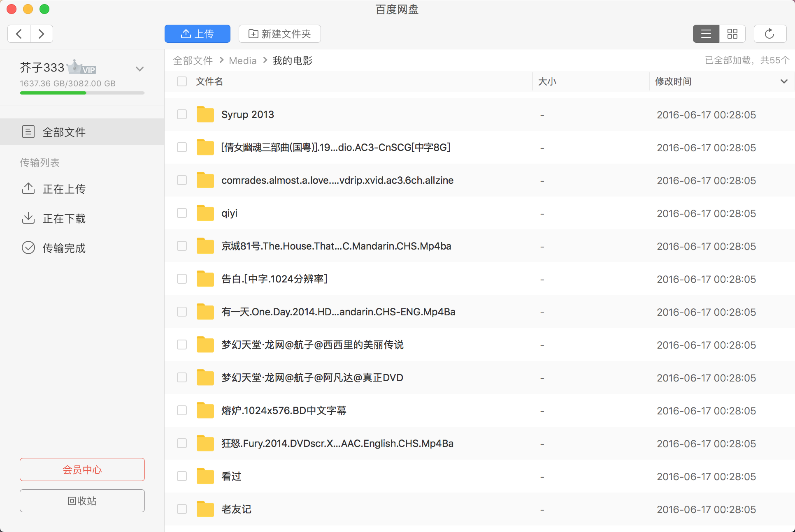Open 梦幻天堂·龙网@航子@阿凡达@真正DVD name
The width and height of the screenshot is (795, 532).
click(312, 377)
